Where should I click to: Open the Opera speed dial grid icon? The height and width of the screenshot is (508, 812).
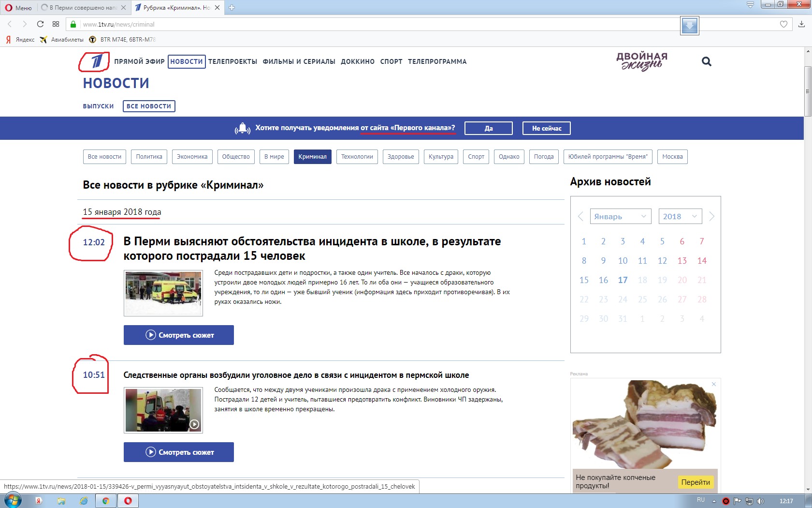pos(56,24)
